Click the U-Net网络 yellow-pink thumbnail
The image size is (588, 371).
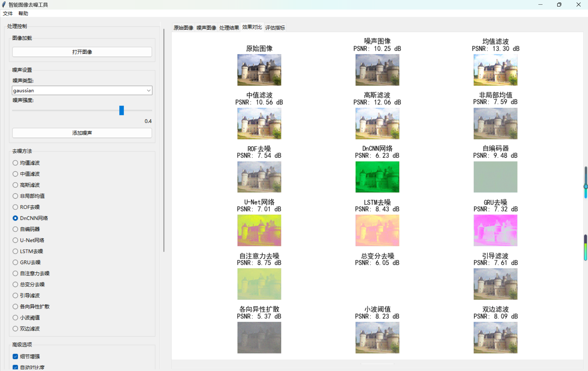(x=259, y=230)
